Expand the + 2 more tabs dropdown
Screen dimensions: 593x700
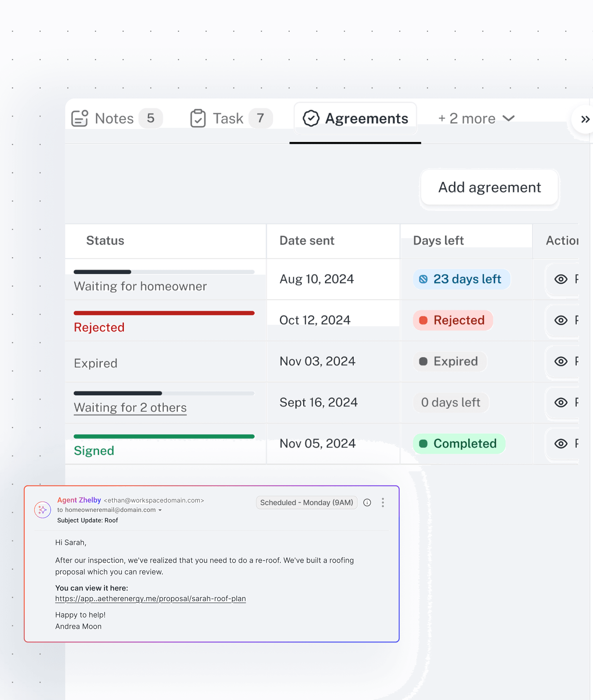click(476, 118)
